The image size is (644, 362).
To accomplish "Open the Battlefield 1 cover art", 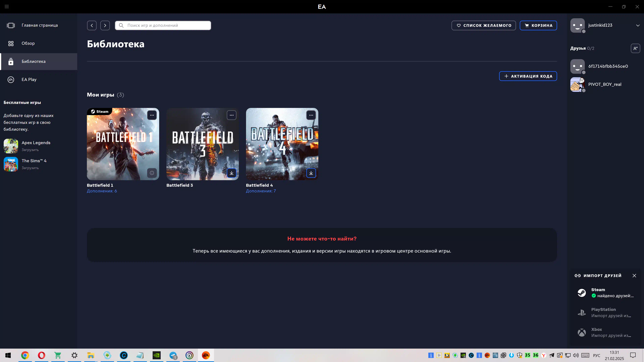I will click(123, 144).
